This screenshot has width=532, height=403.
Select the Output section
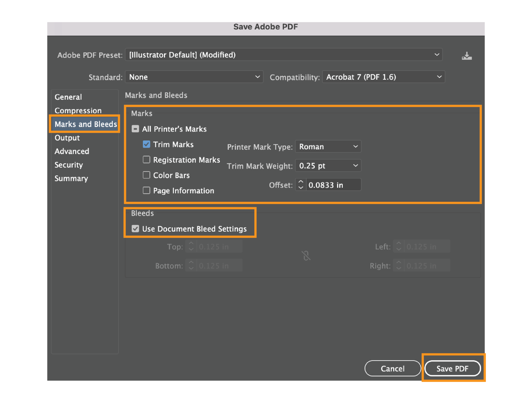click(x=67, y=138)
